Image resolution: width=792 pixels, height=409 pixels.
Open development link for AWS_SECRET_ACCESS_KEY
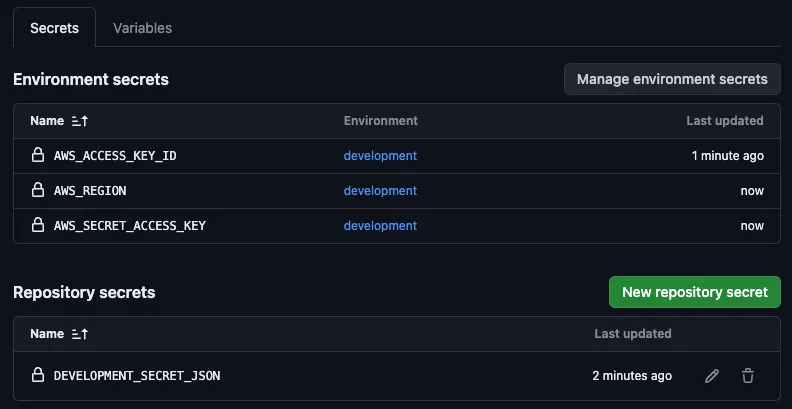coord(380,226)
